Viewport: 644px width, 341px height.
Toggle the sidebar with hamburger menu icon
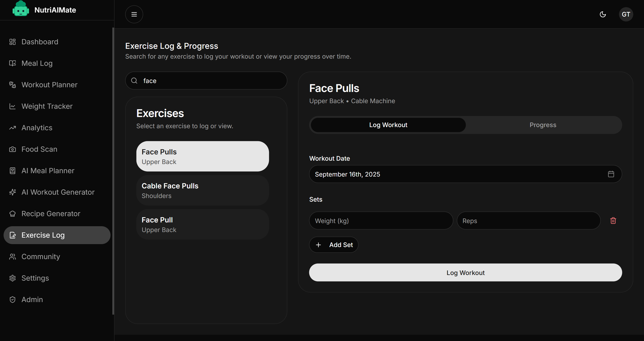pyautogui.click(x=134, y=14)
